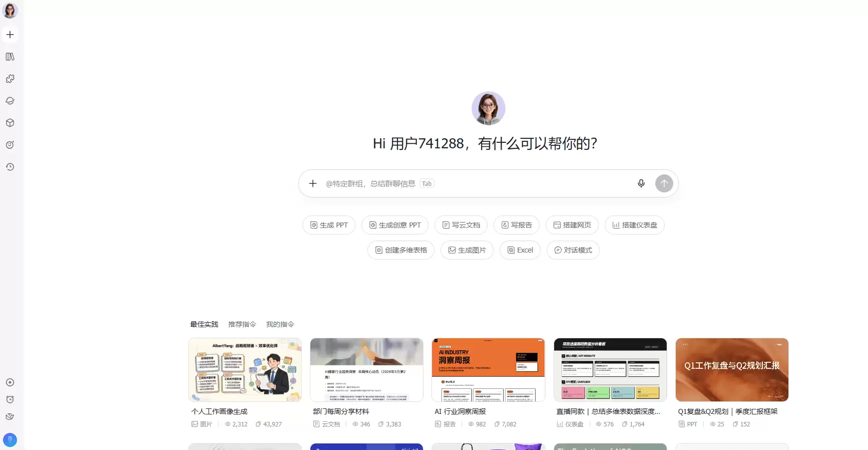Click the AI 行业洞察周报 title

pos(460,411)
